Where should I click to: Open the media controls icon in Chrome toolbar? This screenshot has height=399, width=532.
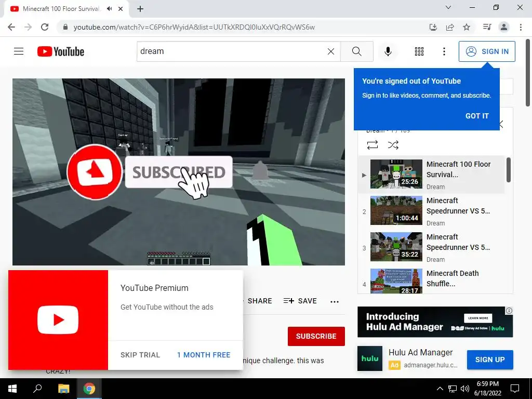[x=487, y=27]
